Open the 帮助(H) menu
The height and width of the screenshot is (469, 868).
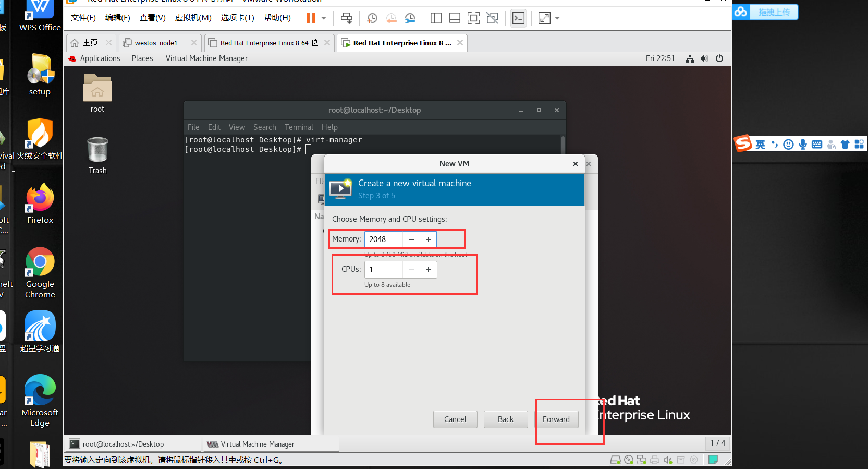tap(277, 18)
